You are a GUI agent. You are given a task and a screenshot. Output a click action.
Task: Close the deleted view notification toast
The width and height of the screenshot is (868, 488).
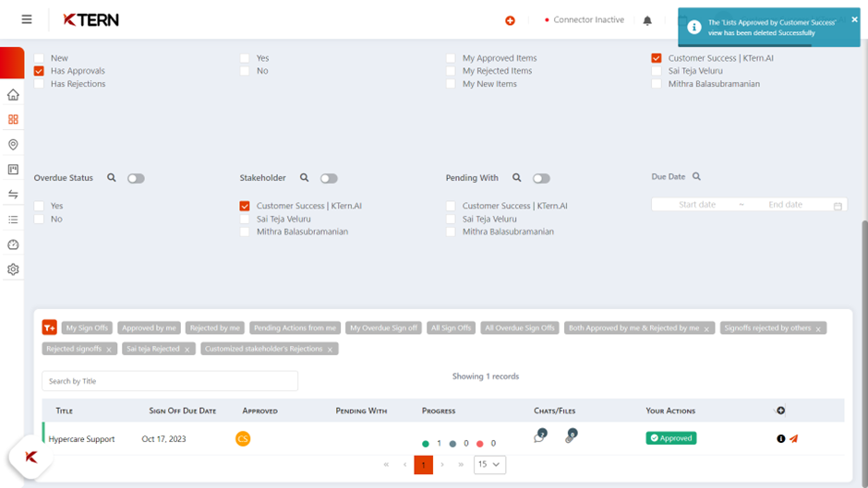(x=854, y=19)
